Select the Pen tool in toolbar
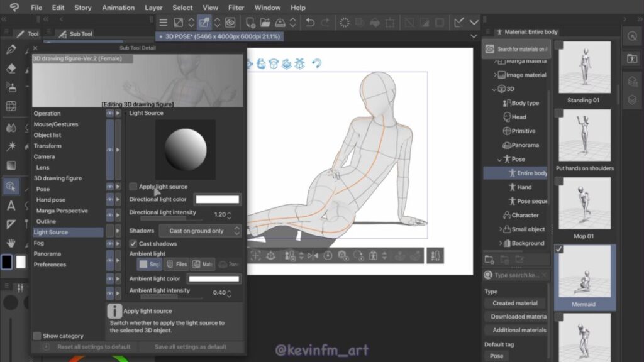The height and width of the screenshot is (362, 644). (11, 50)
